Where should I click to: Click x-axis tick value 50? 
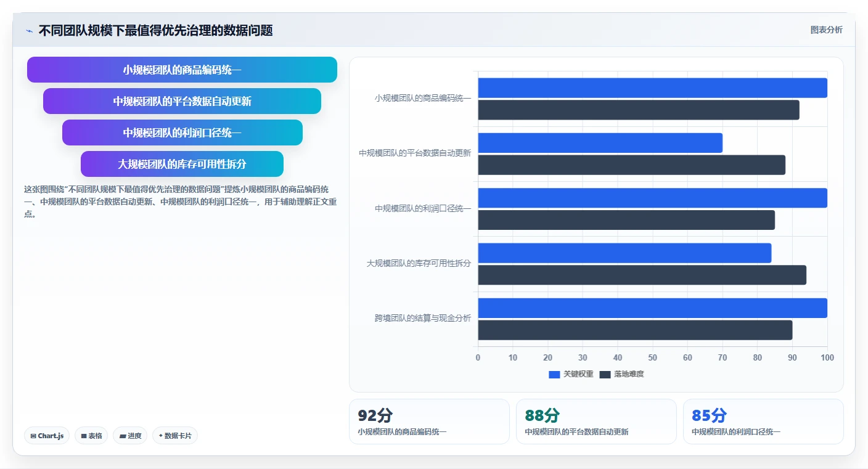(x=653, y=357)
